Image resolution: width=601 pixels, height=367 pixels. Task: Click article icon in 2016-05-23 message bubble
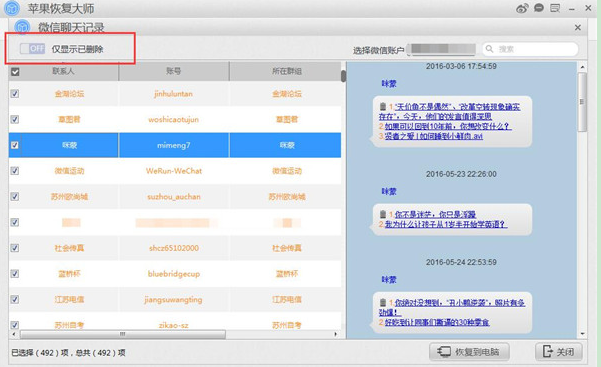383,214
